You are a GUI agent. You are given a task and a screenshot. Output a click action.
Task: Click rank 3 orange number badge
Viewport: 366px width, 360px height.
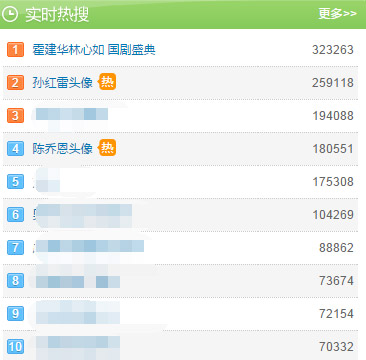click(x=15, y=116)
